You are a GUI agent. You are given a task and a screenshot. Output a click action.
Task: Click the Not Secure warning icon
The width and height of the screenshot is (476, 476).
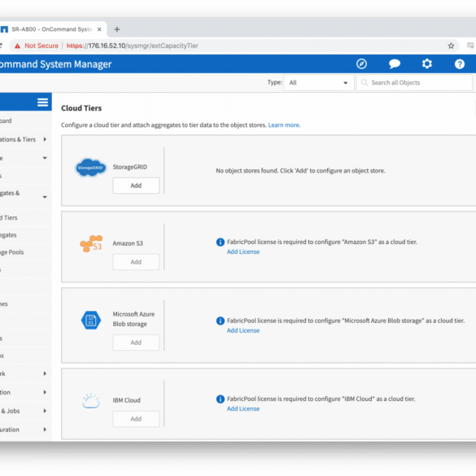(x=18, y=46)
